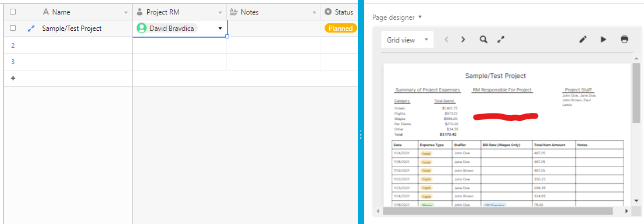Click the Page designer vertical scrollbar thumb
This screenshot has height=224, width=644.
636,93
